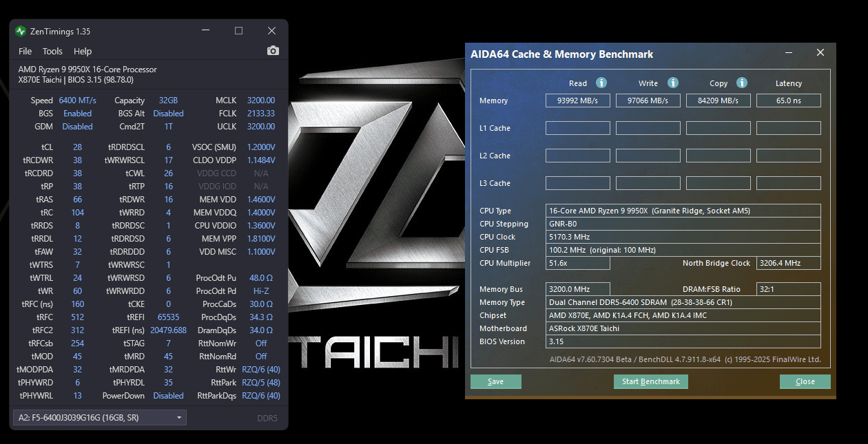Click the tPHYRDL value 35
868x444 pixels.
coord(168,383)
